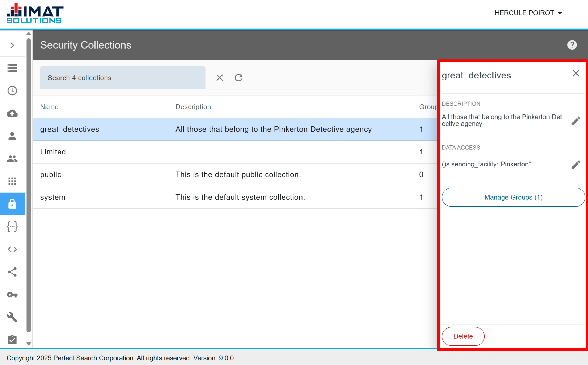Click 'This is the default public collection.' text

tap(238, 175)
